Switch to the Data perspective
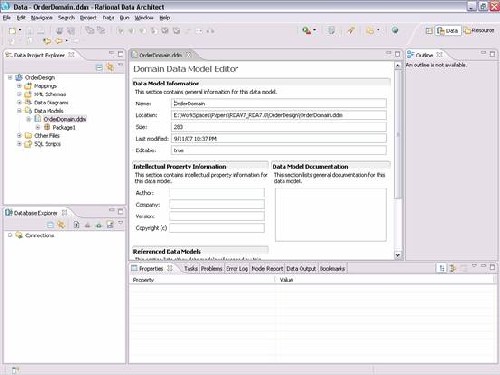Viewport: 500px width, 375px height. click(x=448, y=31)
